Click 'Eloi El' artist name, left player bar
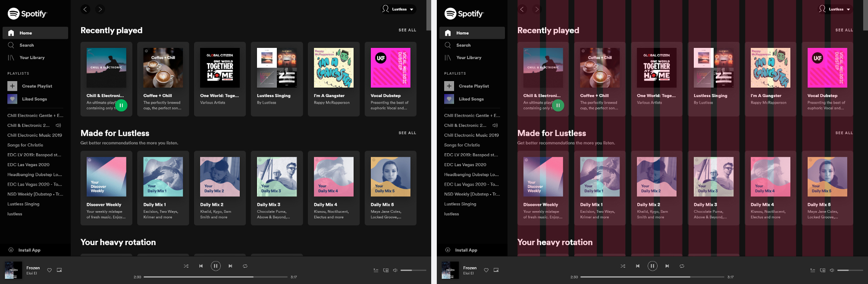868x284 pixels. pos(32,273)
